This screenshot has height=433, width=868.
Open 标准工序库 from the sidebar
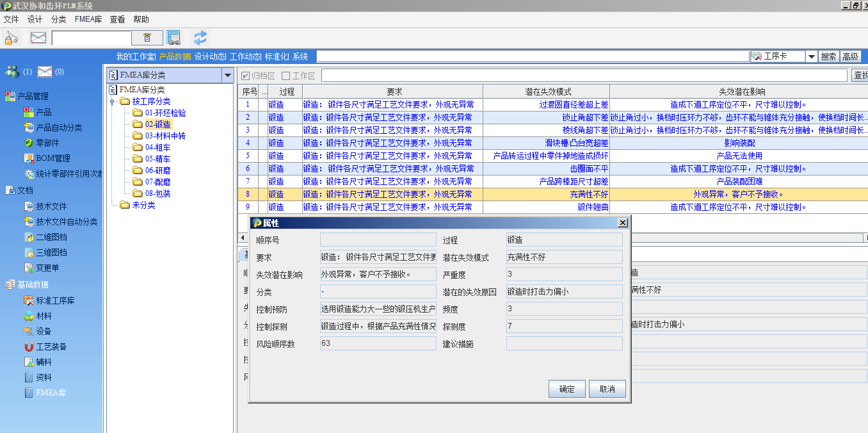pos(55,300)
